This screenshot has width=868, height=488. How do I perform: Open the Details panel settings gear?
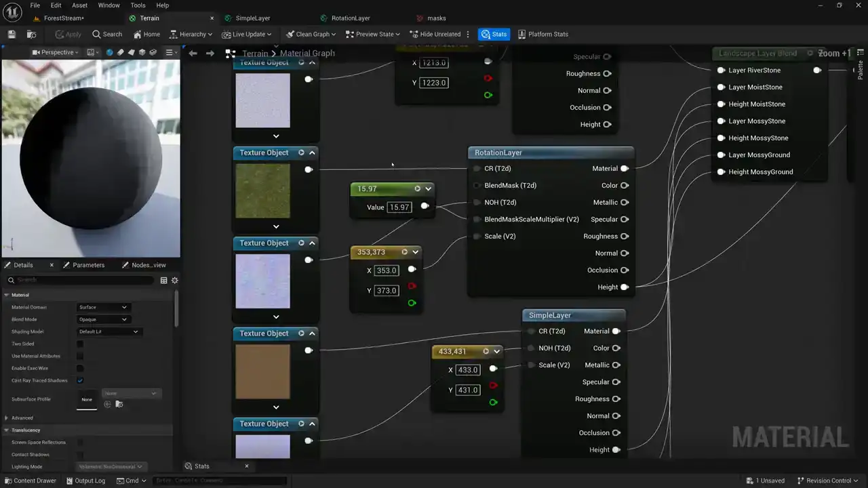[x=174, y=280]
